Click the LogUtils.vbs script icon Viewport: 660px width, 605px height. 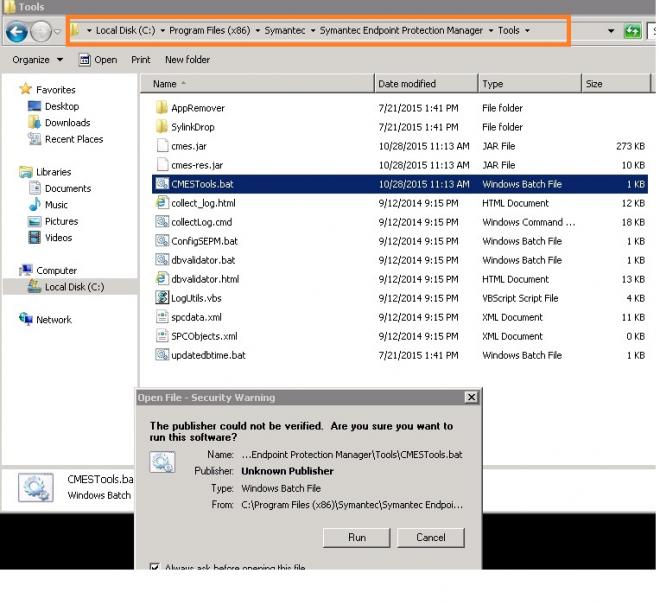(162, 298)
